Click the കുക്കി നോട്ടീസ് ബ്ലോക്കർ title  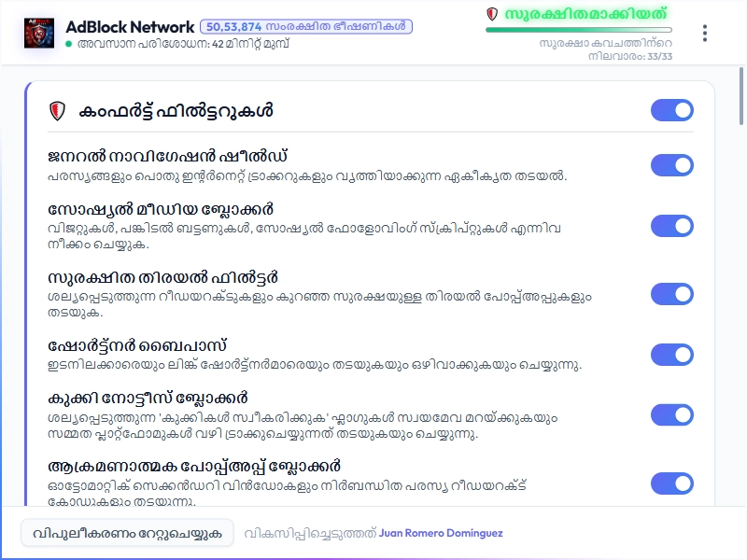[x=148, y=399]
